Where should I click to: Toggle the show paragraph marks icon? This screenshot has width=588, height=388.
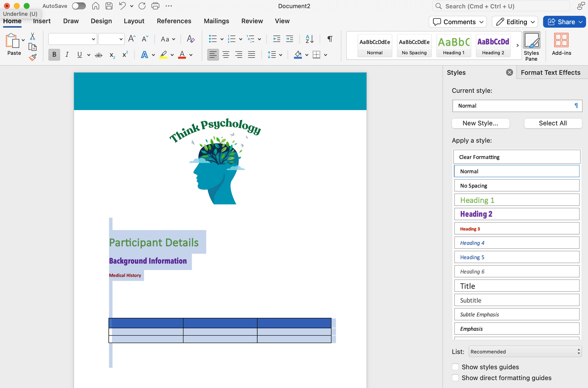[330, 39]
